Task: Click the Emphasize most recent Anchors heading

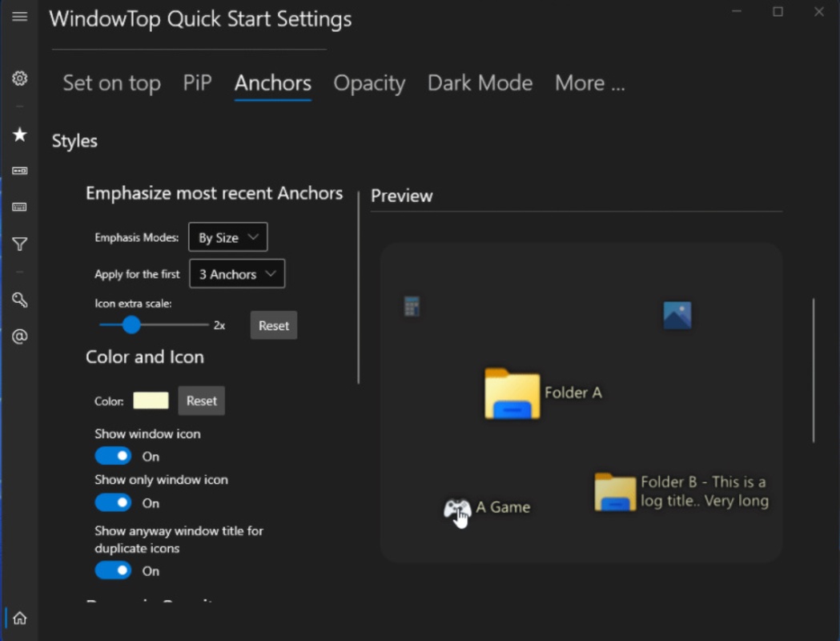Action: (215, 193)
